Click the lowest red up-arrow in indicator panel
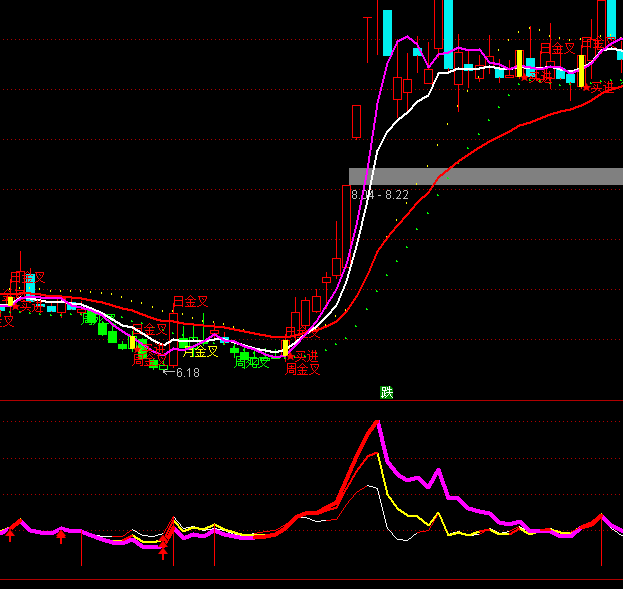 point(163,552)
